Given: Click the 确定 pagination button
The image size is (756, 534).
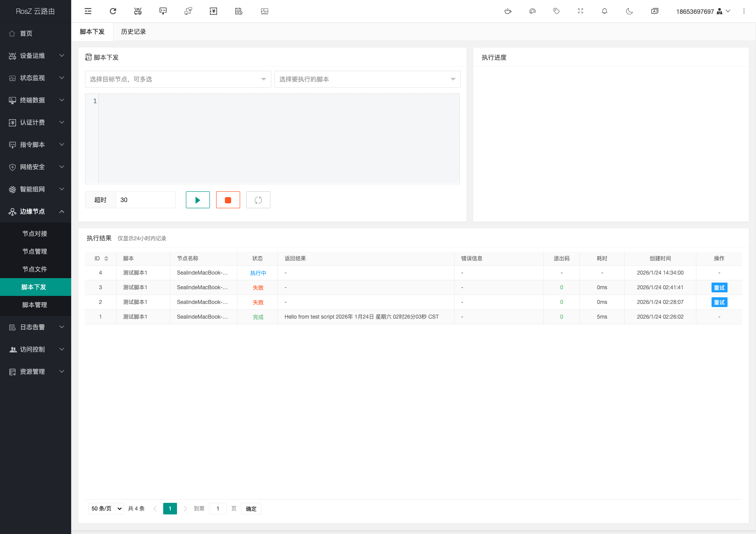Looking at the screenshot, I should pos(251,509).
